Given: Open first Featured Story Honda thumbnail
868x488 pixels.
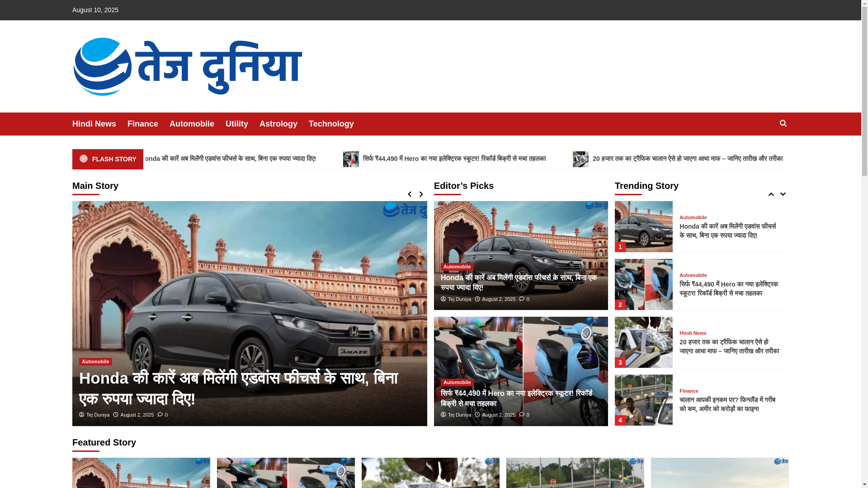Looking at the screenshot, I should pyautogui.click(x=141, y=473).
